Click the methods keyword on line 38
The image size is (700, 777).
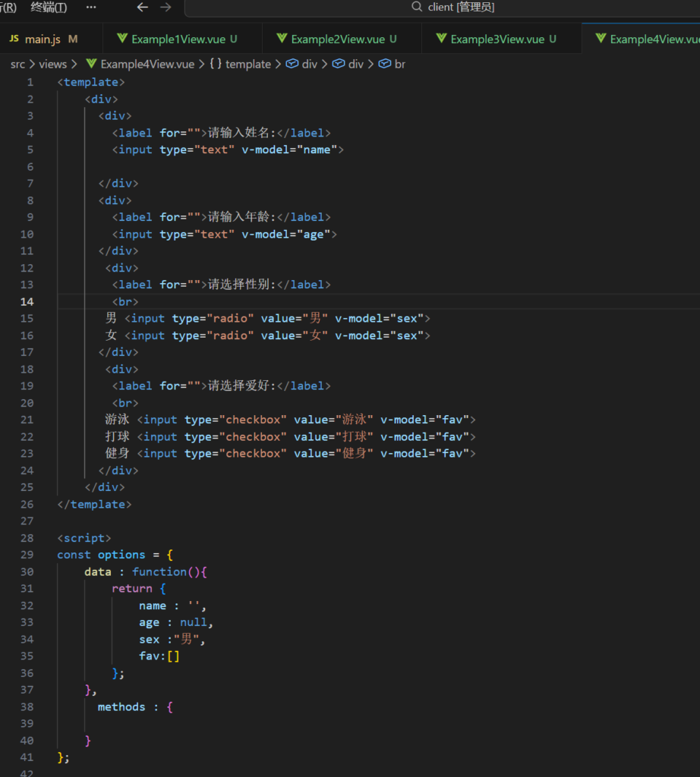click(121, 707)
